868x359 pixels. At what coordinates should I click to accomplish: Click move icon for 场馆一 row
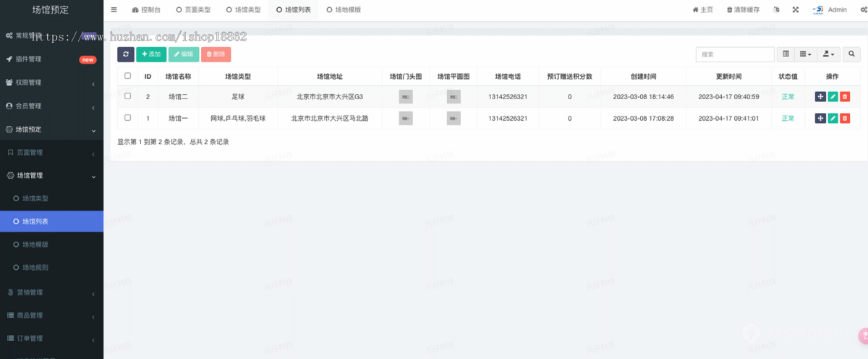coord(820,118)
